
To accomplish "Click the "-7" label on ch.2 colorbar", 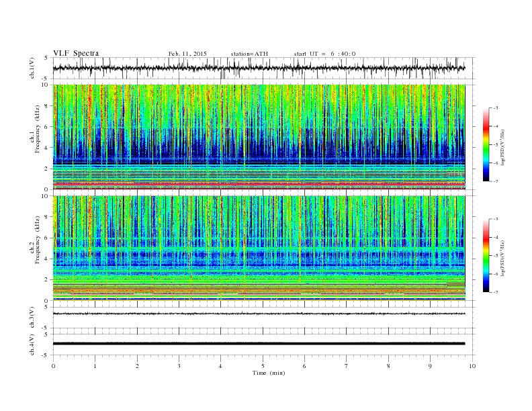I will click(x=496, y=292).
